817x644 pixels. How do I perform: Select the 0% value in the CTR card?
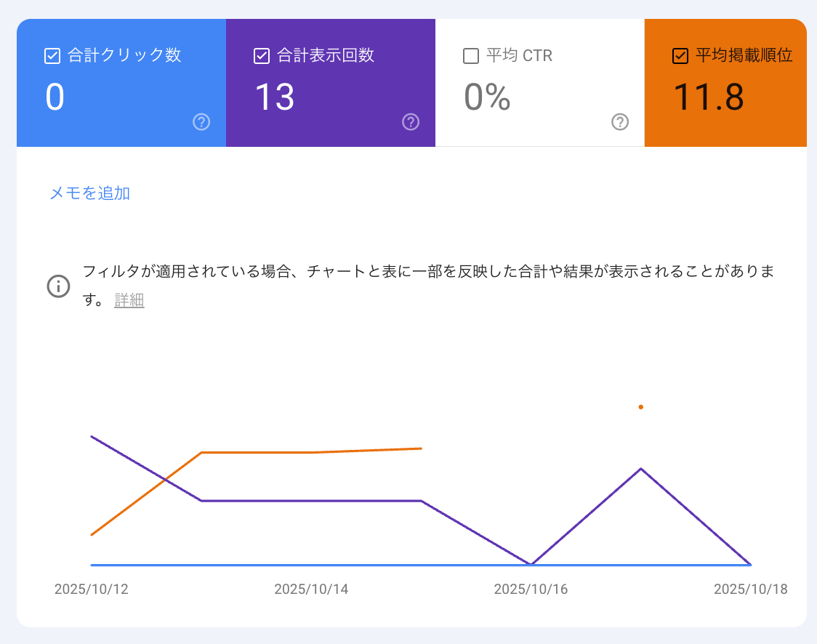pyautogui.click(x=487, y=97)
